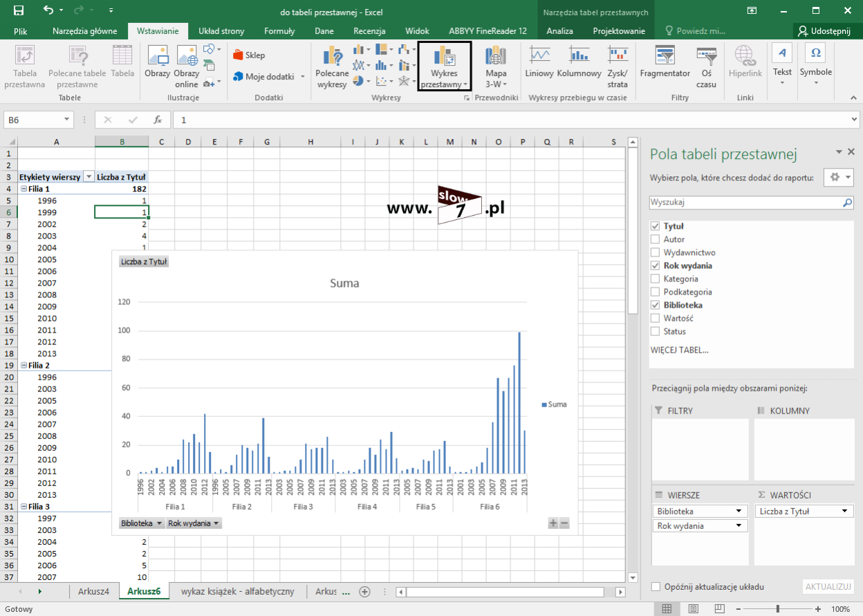Click the pie chart insert icon
This screenshot has height=616, width=863.
click(x=358, y=80)
